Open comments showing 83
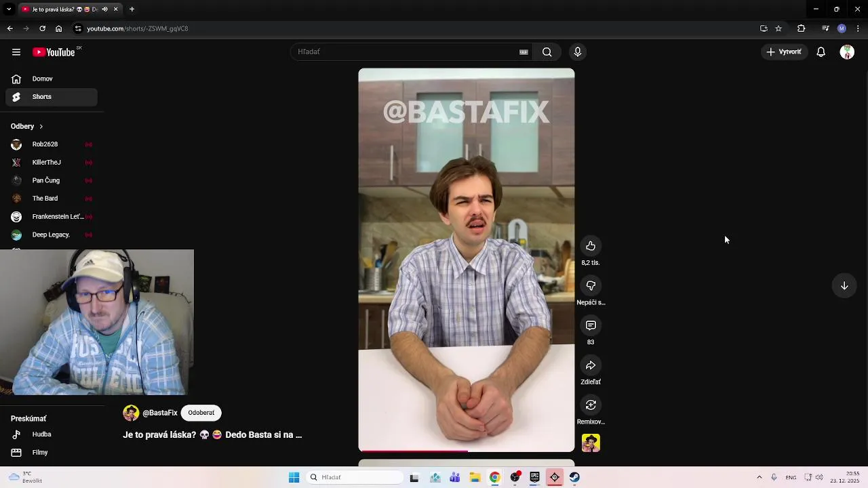 tap(591, 326)
